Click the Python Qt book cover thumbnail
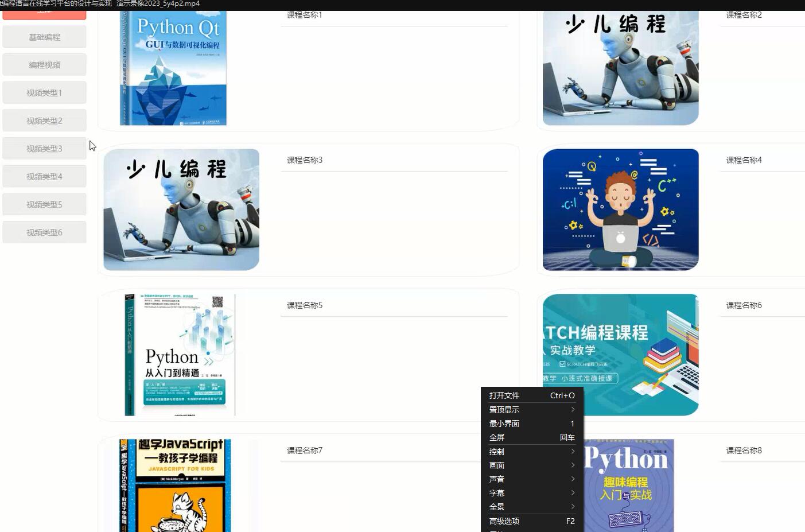This screenshot has height=532, width=805. pos(174,66)
